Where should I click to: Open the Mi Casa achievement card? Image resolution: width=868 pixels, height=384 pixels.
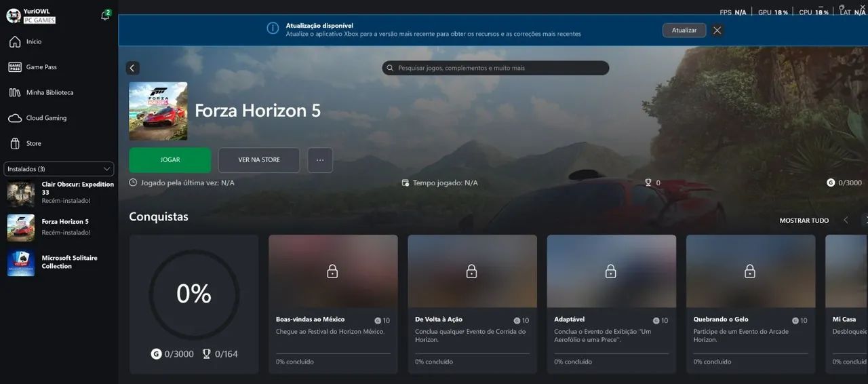click(847, 304)
